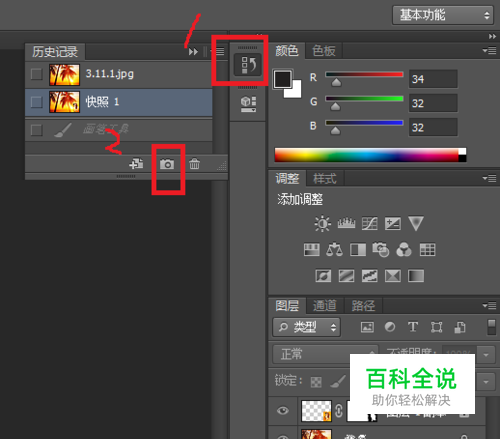
Task: Switch to the 路径 tab
Action: 363,305
